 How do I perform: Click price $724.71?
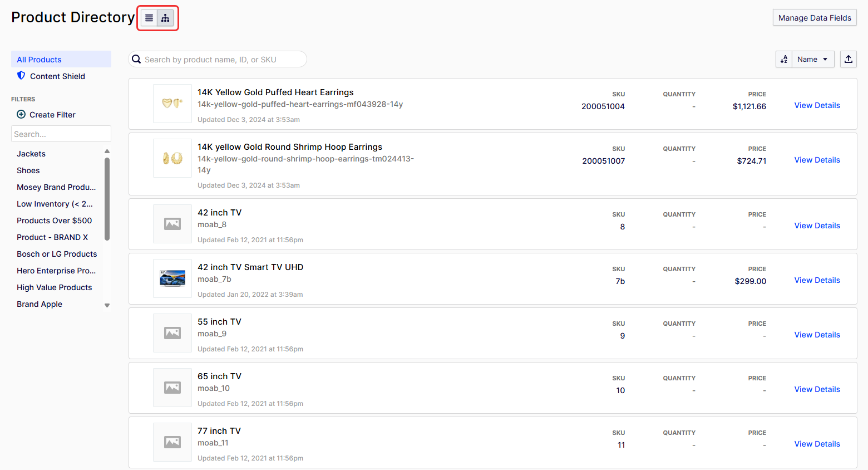point(752,161)
